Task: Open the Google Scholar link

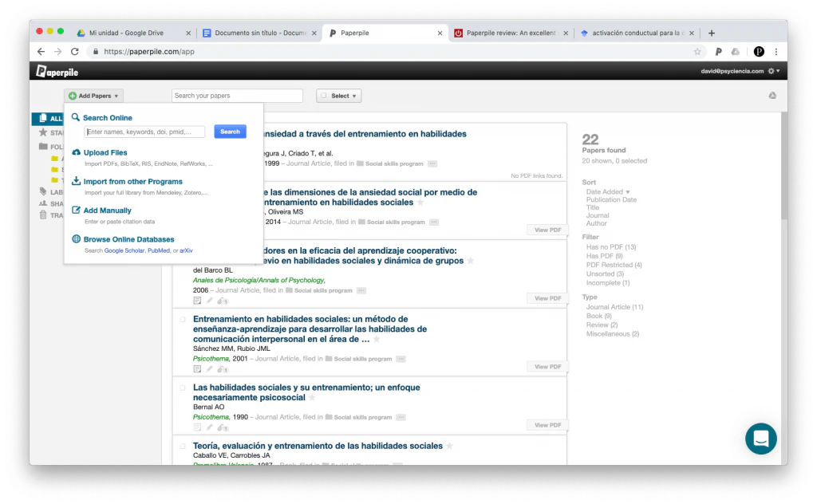Action: (124, 250)
